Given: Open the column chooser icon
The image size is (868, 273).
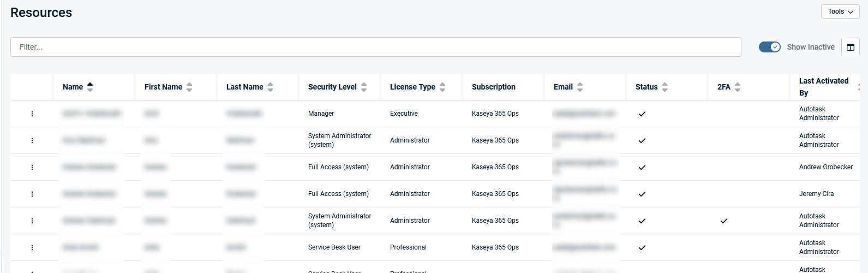Looking at the screenshot, I should click(850, 47).
